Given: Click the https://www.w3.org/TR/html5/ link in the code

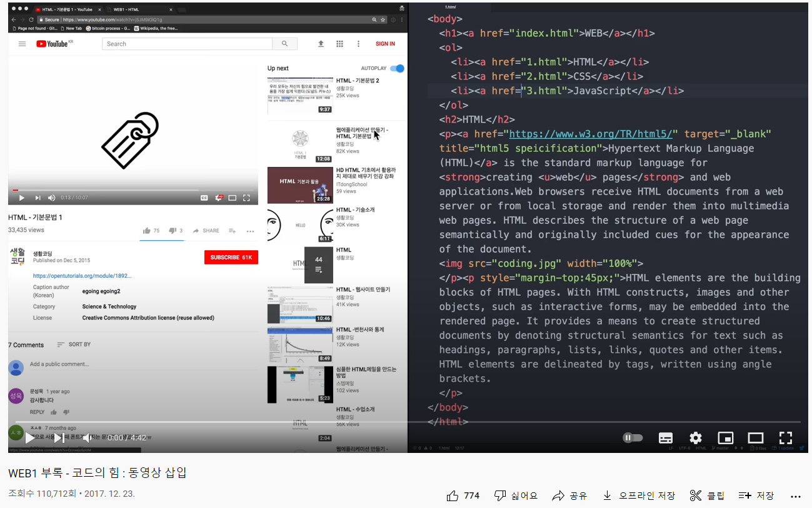Looking at the screenshot, I should point(591,134).
